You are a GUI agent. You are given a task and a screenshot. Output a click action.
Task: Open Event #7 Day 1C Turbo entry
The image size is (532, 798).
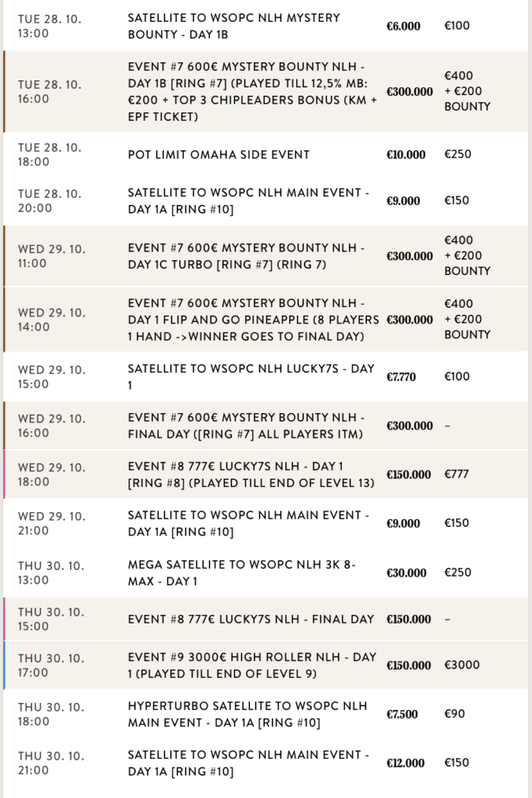pos(246,256)
